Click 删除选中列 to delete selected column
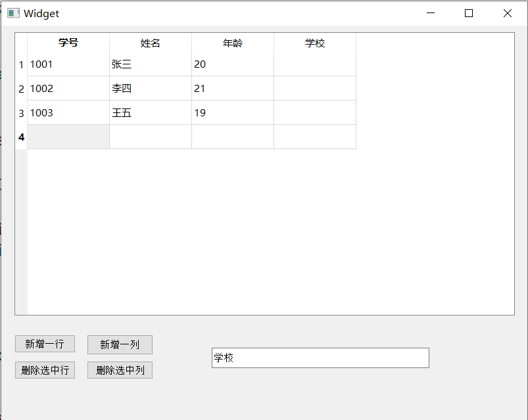This screenshot has width=528, height=420. (120, 370)
